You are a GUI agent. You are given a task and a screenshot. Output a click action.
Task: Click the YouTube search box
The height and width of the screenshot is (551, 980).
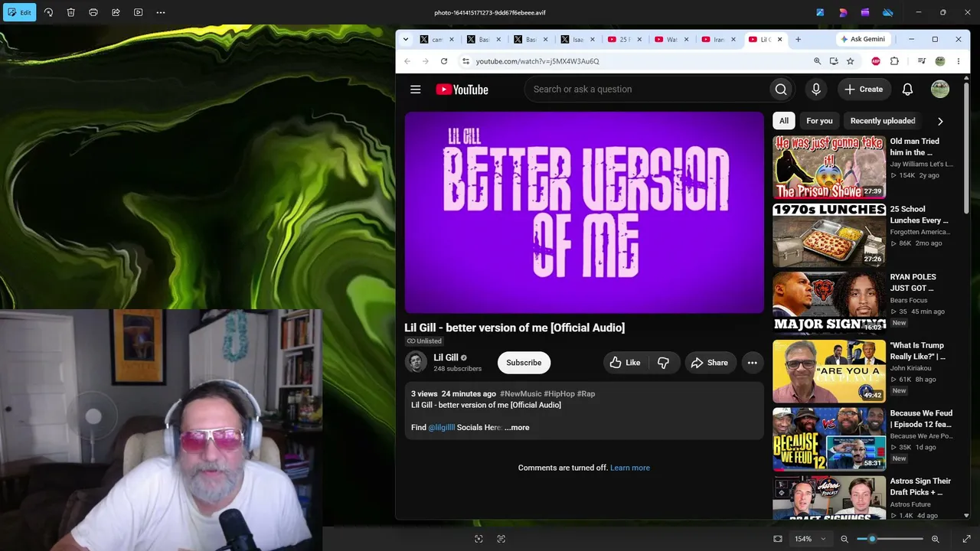(647, 90)
